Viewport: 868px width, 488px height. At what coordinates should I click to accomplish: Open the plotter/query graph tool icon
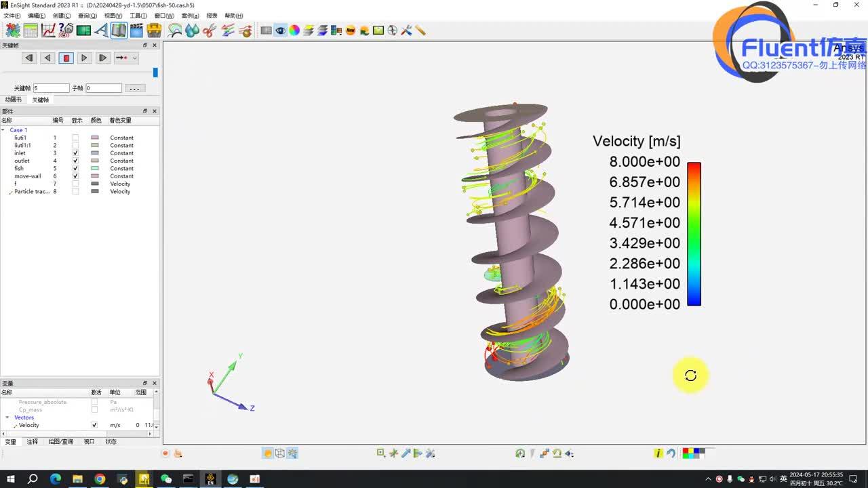(48, 30)
